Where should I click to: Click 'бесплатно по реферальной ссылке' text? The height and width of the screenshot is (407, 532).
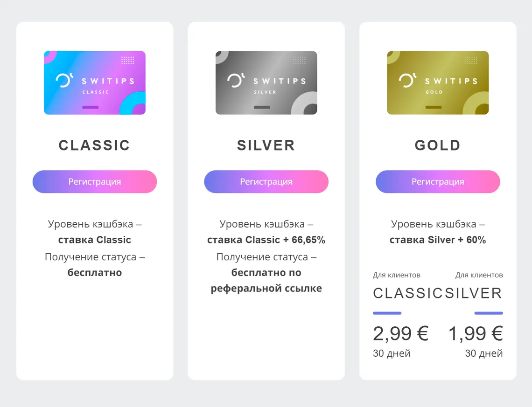(x=266, y=280)
